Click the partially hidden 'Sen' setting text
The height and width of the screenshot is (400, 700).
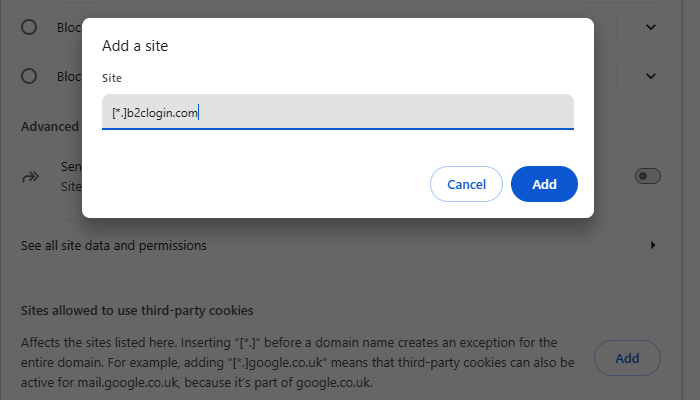pyautogui.click(x=71, y=167)
